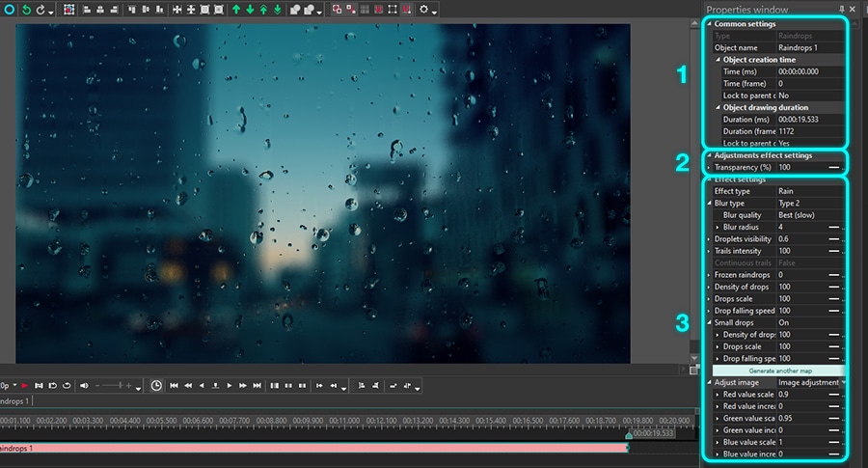Collapse the Object drawing duration group
This screenshot has height=468, width=868.
point(718,107)
